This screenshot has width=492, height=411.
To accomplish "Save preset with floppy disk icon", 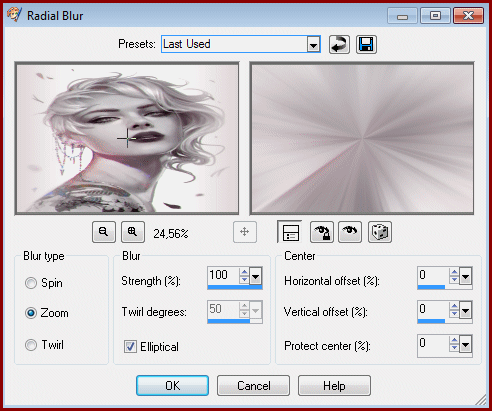I will click(366, 44).
